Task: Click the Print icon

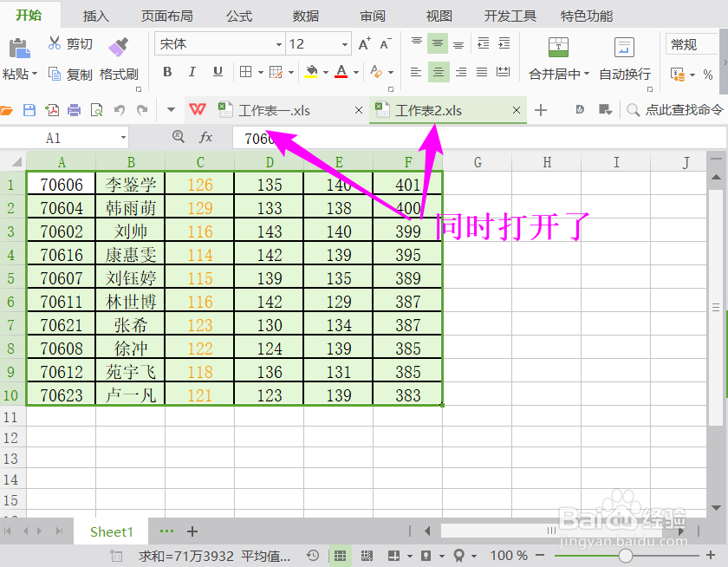Action: pyautogui.click(x=74, y=110)
